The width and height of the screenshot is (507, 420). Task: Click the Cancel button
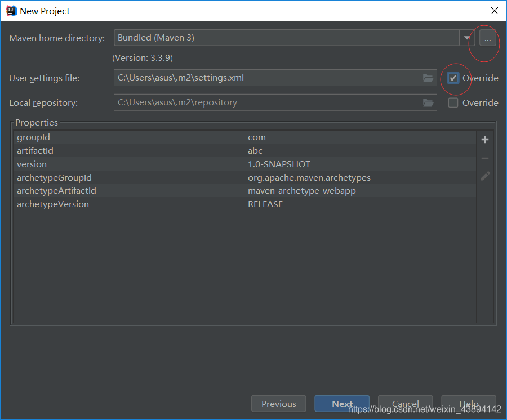pos(406,404)
